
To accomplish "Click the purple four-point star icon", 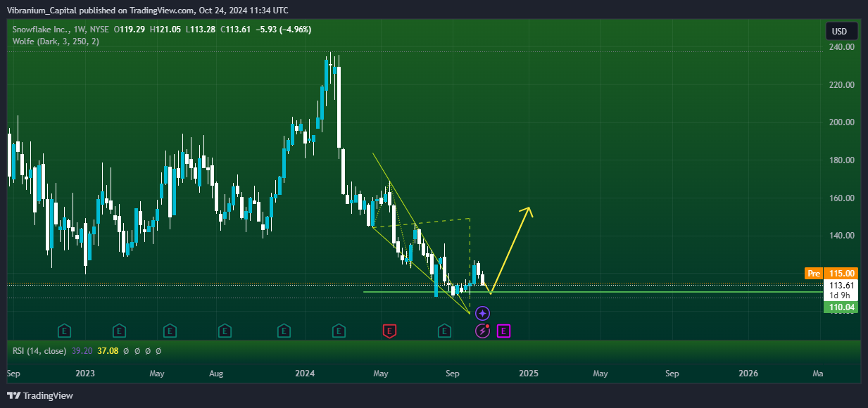I will pyautogui.click(x=482, y=313).
